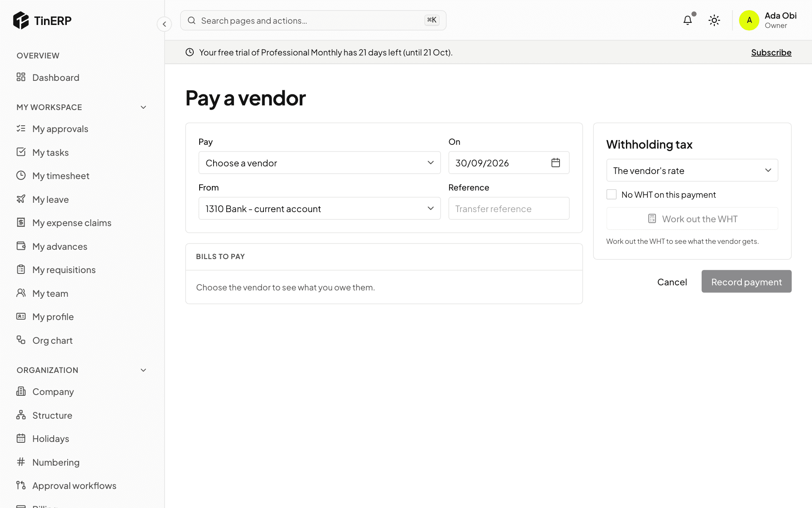Screen dimensions: 812x508
Task: Collapse the Organization section
Action: pos(143,370)
